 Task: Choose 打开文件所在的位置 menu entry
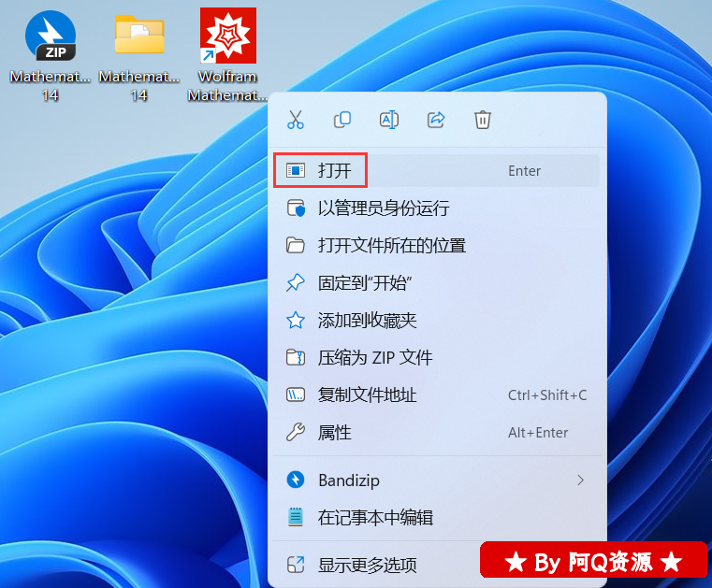436,246
